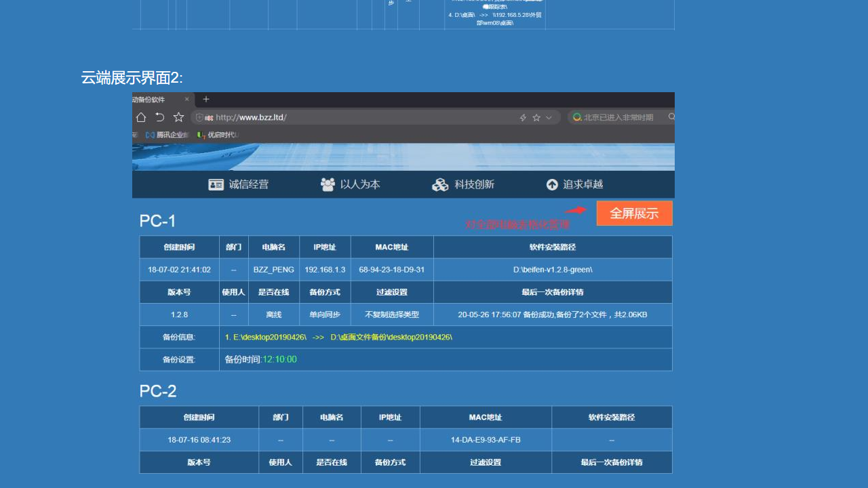Click the 追求卓越 arrow icon in navigation bar

[x=551, y=184]
